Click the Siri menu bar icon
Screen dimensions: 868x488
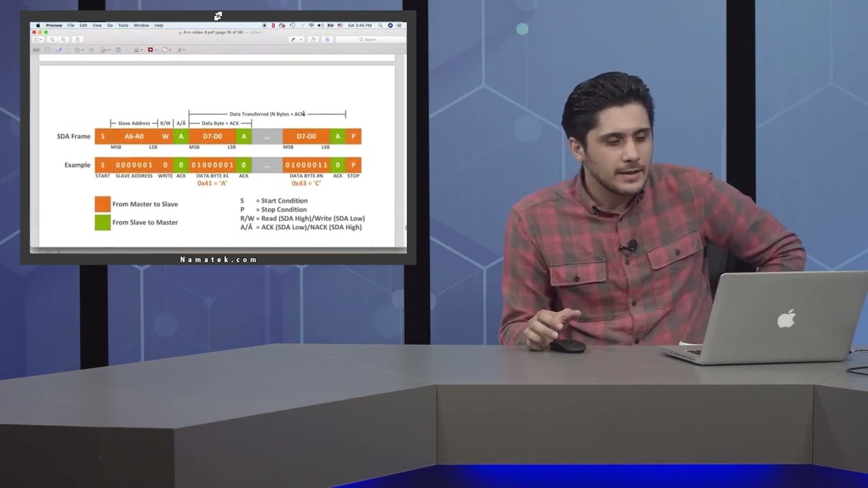pos(391,25)
